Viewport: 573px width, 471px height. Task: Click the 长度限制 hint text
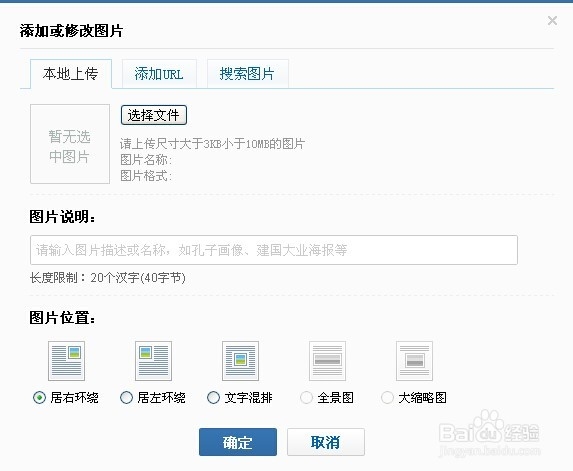click(x=107, y=278)
